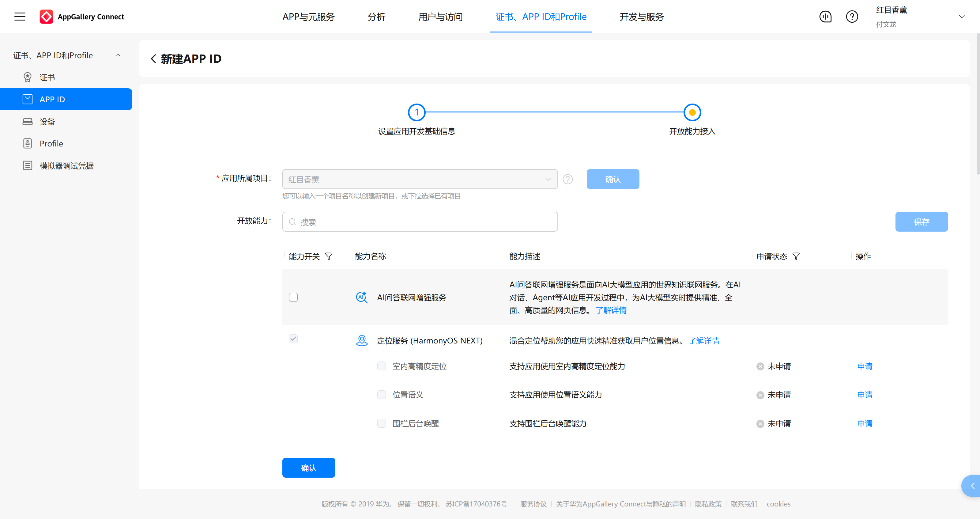Click the 模拟器调试凭据 list icon
The height and width of the screenshot is (519, 980).
click(27, 165)
